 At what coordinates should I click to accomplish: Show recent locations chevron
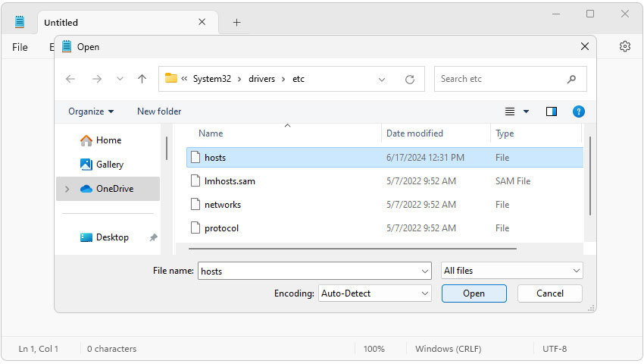click(120, 79)
